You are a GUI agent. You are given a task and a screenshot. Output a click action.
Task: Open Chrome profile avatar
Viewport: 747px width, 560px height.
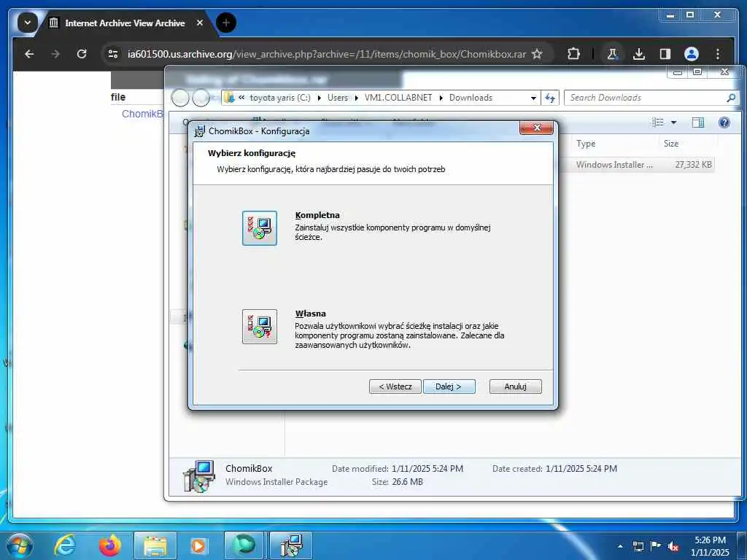click(692, 54)
